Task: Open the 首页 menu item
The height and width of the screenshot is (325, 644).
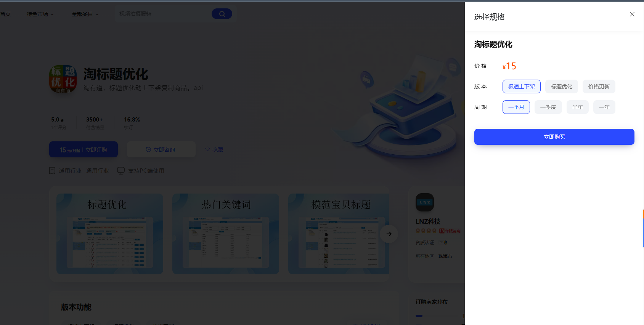Action: (5, 14)
